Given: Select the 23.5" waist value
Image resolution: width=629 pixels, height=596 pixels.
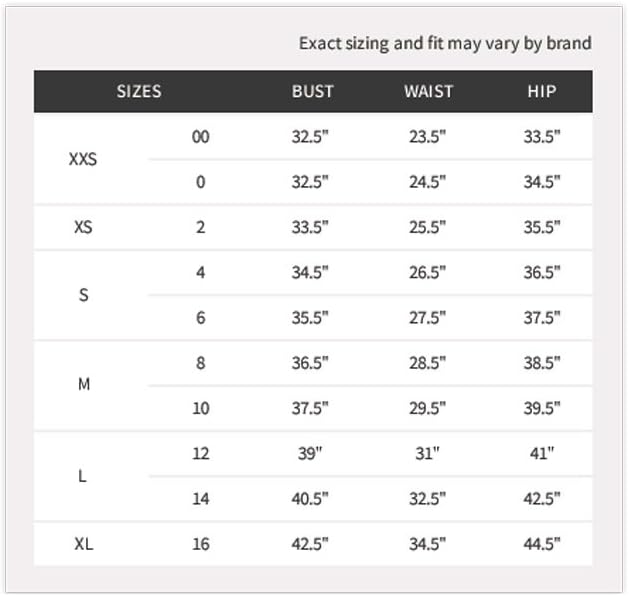Looking at the screenshot, I should (427, 137).
